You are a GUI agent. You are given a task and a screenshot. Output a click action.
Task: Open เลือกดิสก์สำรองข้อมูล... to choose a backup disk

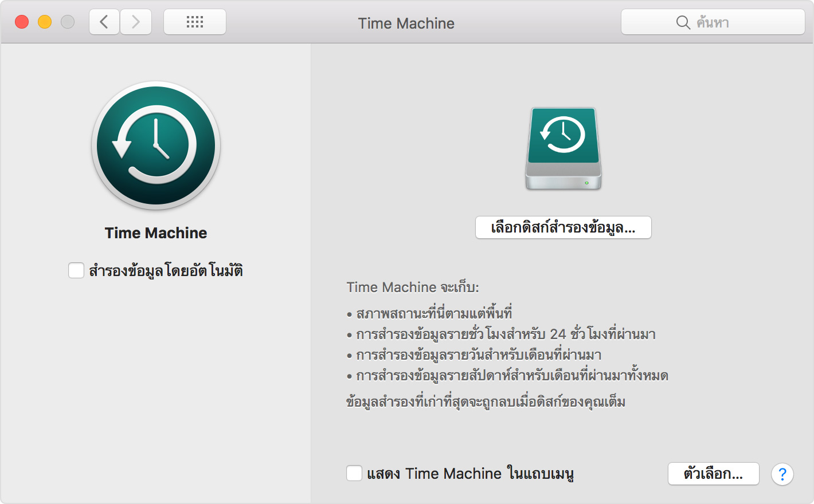point(562,227)
